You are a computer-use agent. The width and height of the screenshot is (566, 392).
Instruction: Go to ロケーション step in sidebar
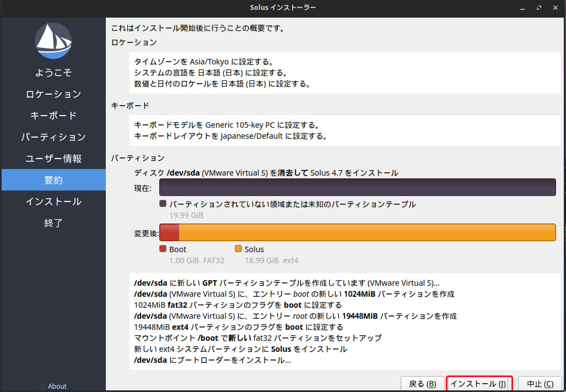coord(53,94)
